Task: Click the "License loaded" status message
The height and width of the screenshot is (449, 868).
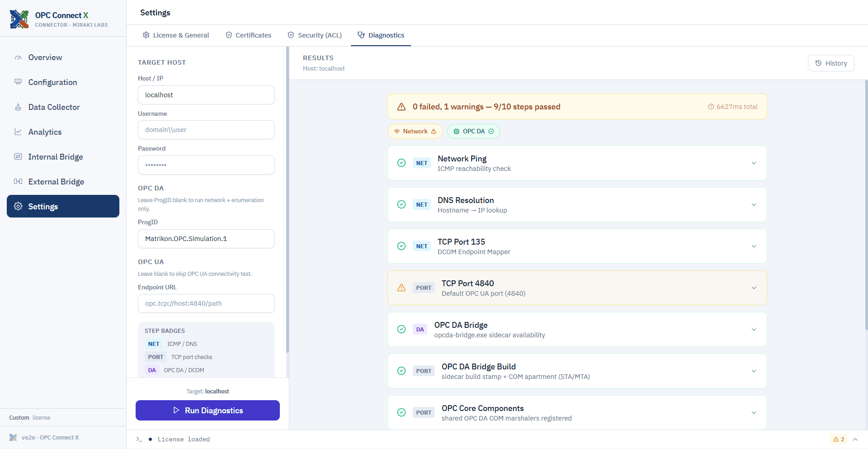Action: [x=184, y=439]
